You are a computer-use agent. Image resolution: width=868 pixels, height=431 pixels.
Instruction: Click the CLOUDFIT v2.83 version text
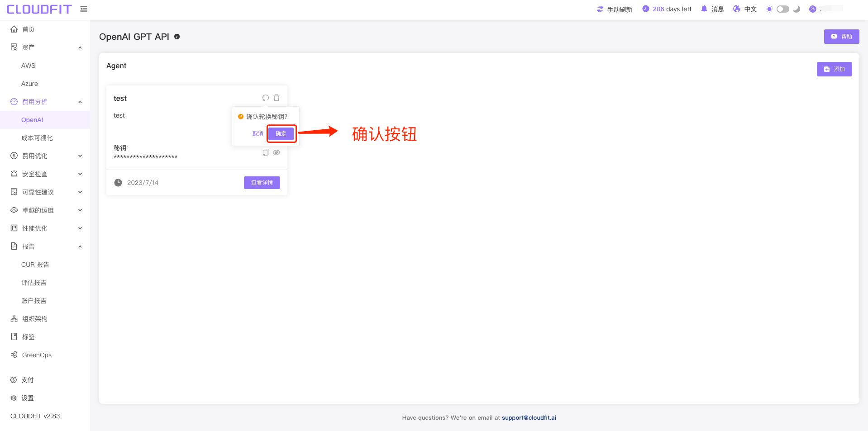click(35, 416)
